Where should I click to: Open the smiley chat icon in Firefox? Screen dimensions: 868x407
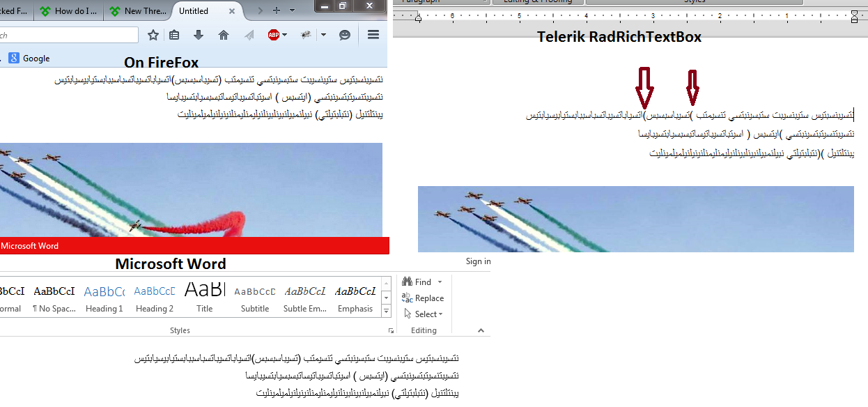[345, 35]
